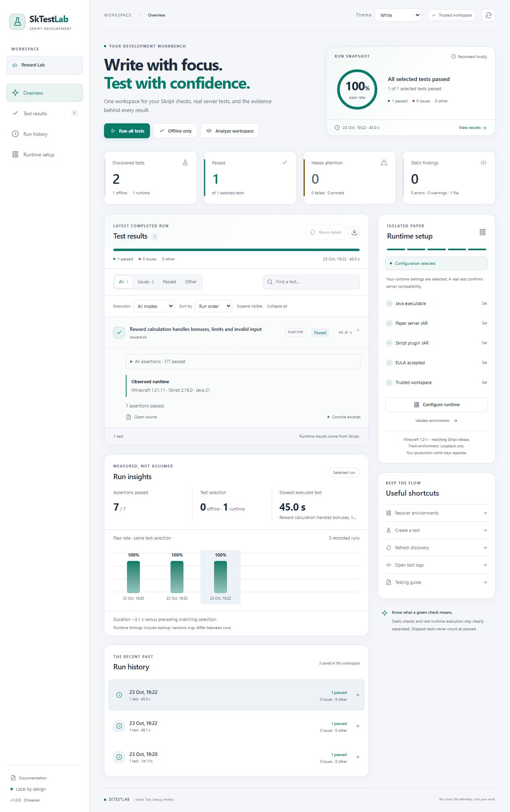Select the Issues filter tab
The image size is (510, 812).
[146, 282]
